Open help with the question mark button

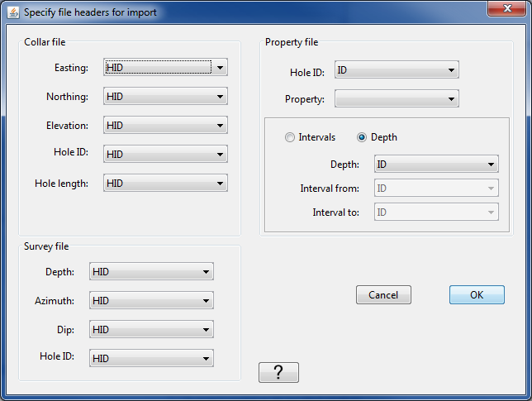click(278, 373)
